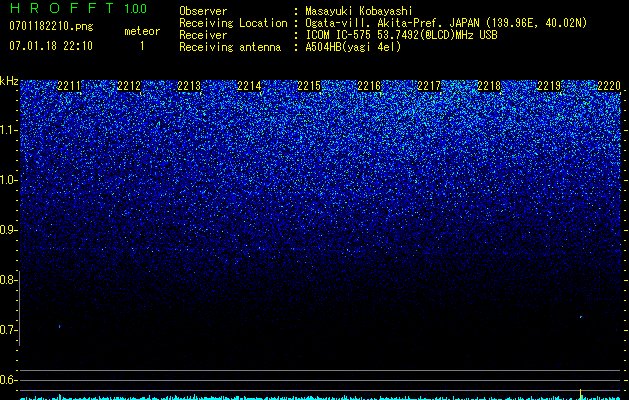Click the kHz axis unit label
Image resolution: width=629 pixels, height=400 pixels.
(x=9, y=81)
